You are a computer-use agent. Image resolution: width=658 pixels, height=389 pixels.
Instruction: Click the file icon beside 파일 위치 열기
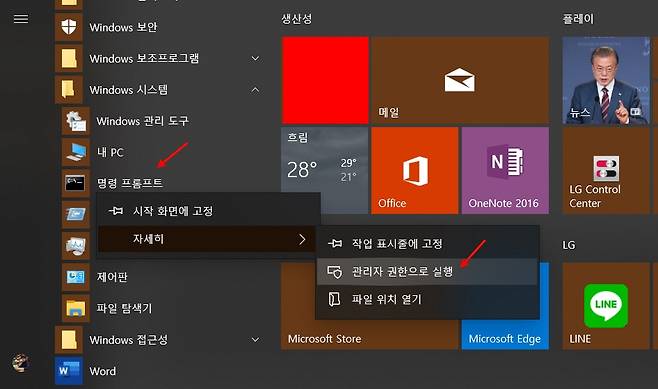(334, 299)
